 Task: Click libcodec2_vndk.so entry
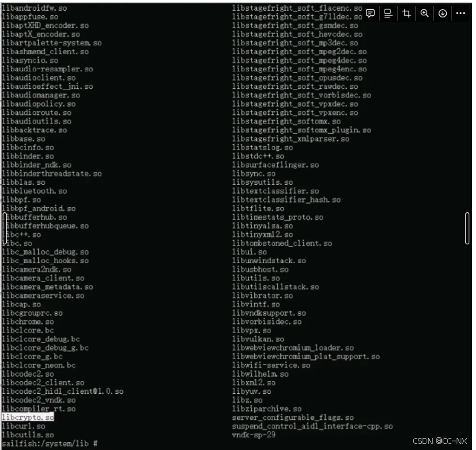point(39,401)
